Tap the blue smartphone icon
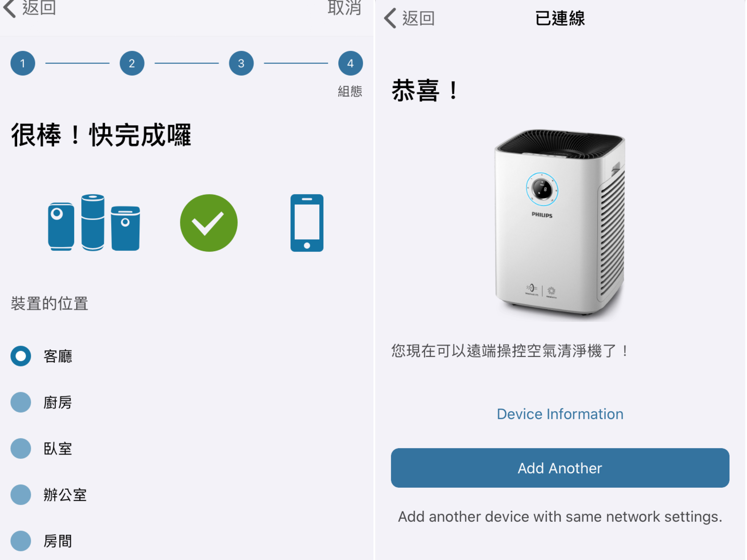Screen dimensions: 747x560 click(x=307, y=223)
